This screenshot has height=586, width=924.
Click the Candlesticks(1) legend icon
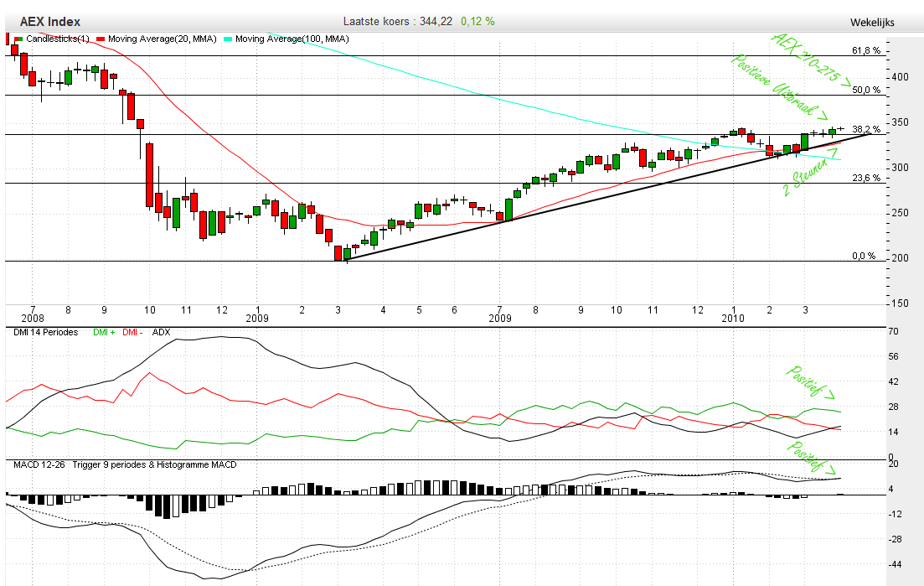pos(18,39)
